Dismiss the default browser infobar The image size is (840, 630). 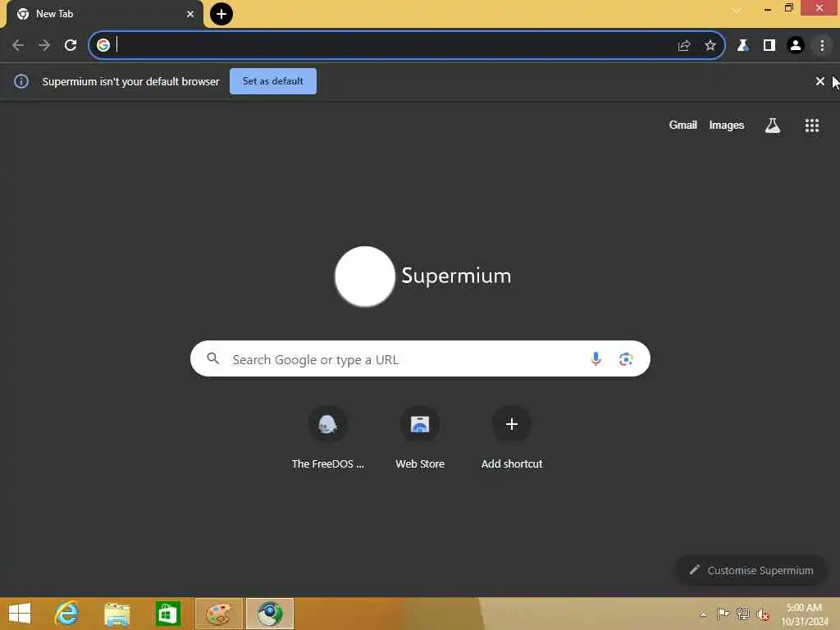(820, 81)
